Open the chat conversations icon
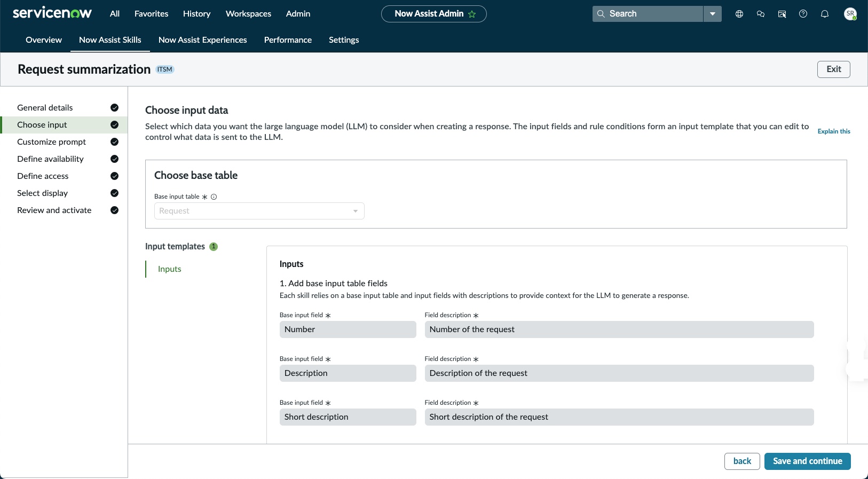The width and height of the screenshot is (868, 479). 761,14
